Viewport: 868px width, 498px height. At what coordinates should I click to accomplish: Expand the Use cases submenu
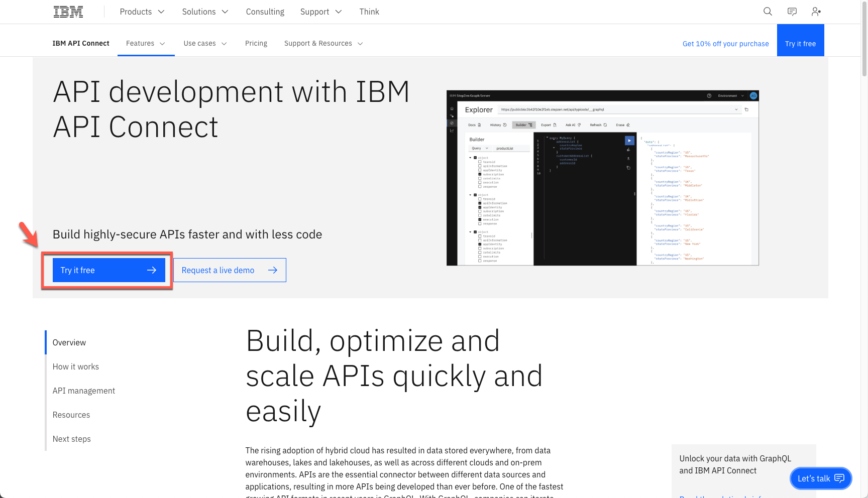coord(205,43)
